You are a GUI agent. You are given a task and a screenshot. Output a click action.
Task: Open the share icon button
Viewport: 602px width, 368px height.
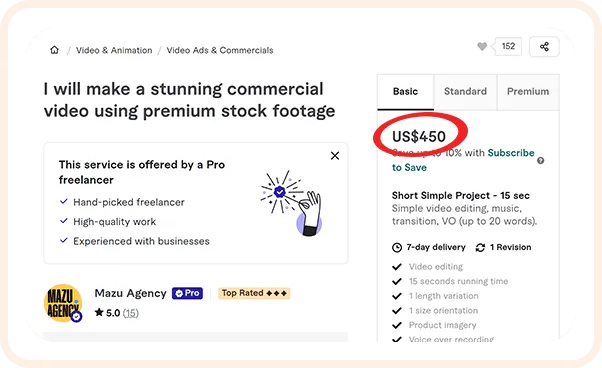[x=544, y=46]
